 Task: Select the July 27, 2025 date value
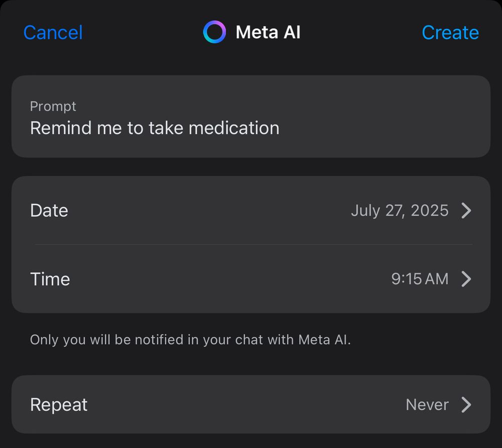click(400, 211)
